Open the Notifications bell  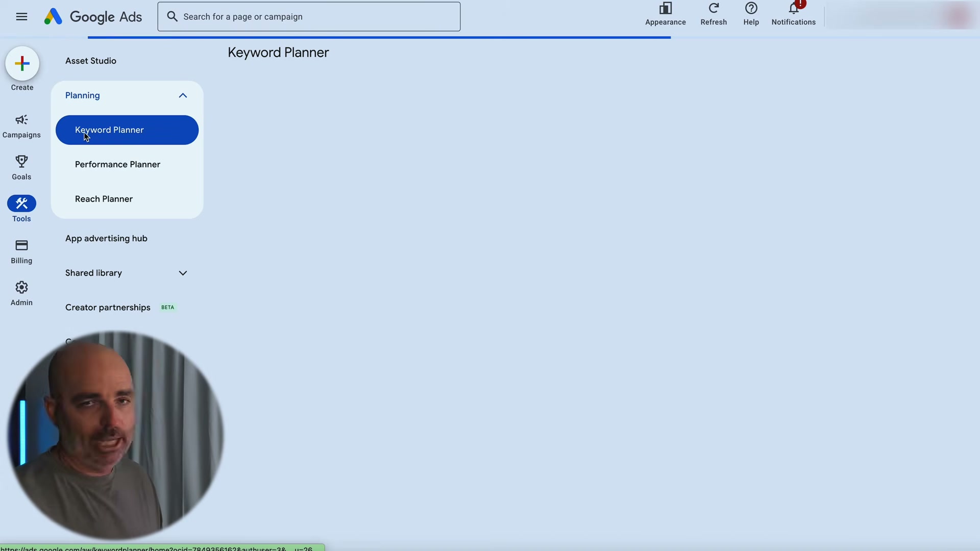click(794, 9)
